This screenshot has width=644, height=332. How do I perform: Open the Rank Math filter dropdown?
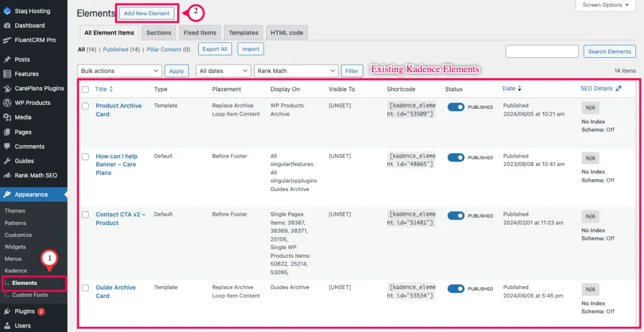click(x=296, y=70)
